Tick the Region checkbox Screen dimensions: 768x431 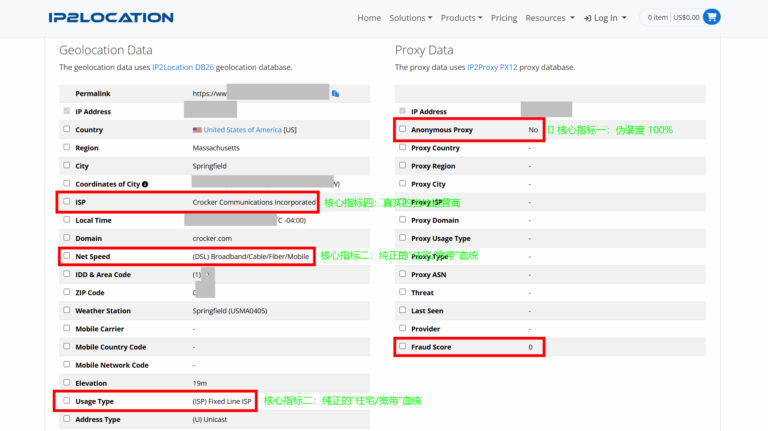67,147
